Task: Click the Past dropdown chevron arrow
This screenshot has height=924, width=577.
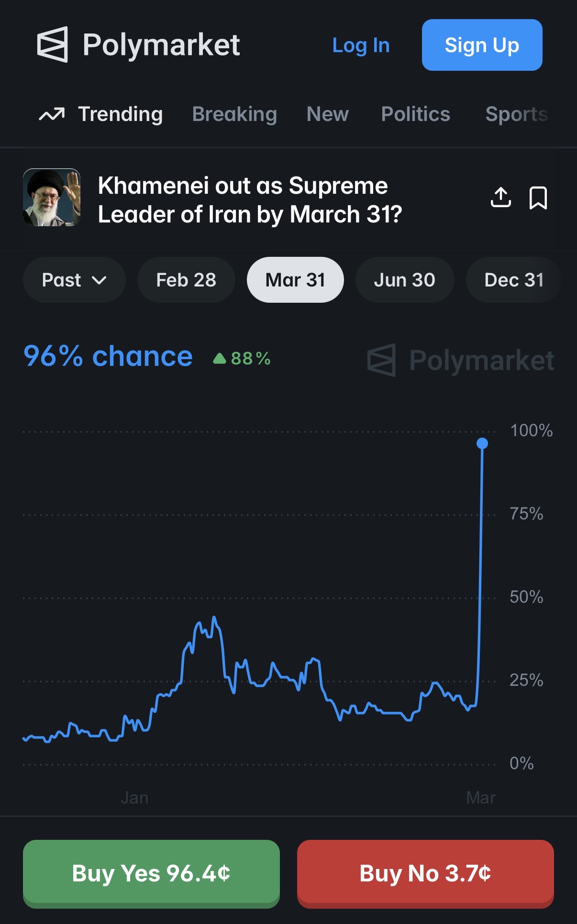Action: pyautogui.click(x=99, y=280)
